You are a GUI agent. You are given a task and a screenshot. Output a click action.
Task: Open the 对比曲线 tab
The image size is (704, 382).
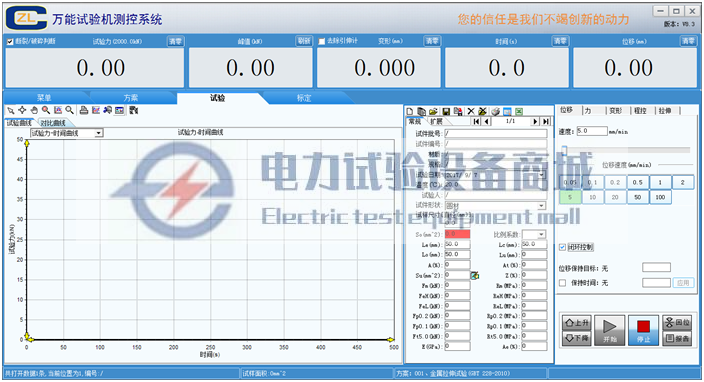[53, 123]
